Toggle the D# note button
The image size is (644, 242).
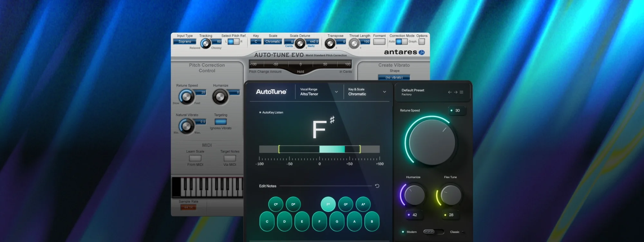coord(293,204)
